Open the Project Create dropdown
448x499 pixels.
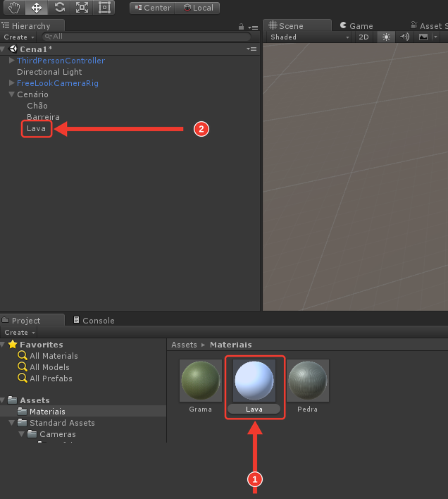point(19,333)
